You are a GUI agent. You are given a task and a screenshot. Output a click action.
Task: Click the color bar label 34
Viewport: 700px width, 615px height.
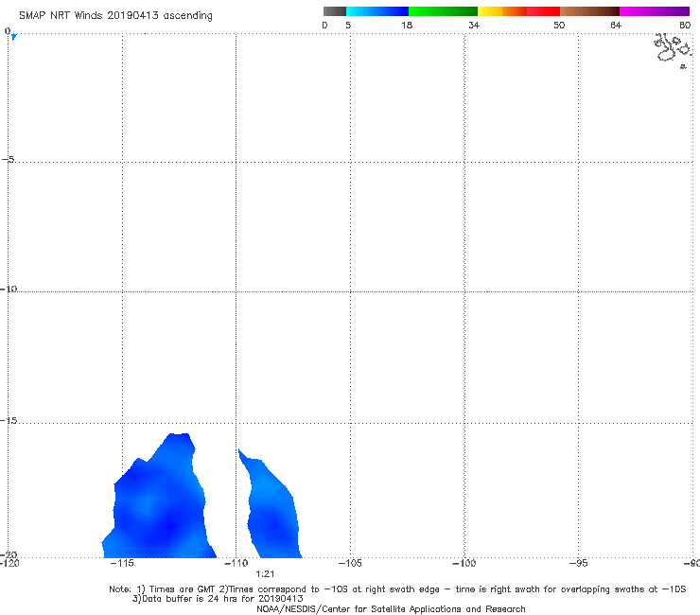tap(474, 26)
